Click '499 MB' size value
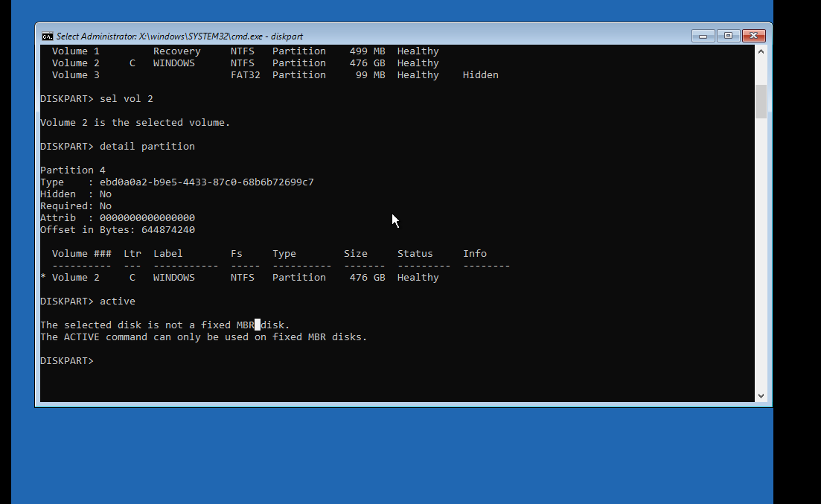The height and width of the screenshot is (504, 821). click(x=367, y=51)
